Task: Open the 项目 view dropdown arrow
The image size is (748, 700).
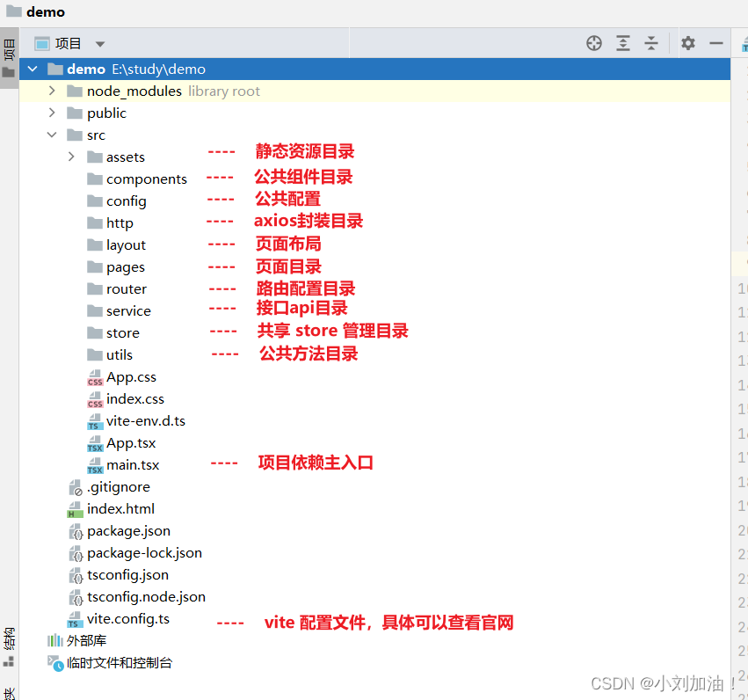Action: [x=99, y=42]
